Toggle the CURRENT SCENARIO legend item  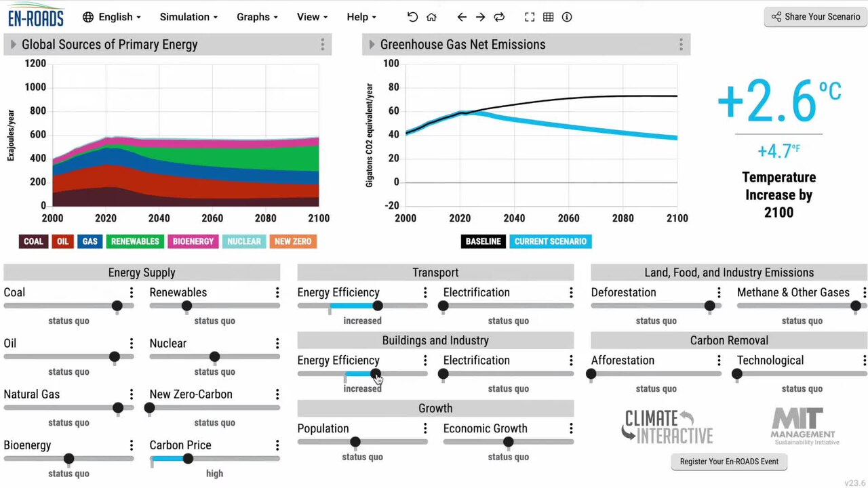tap(550, 241)
